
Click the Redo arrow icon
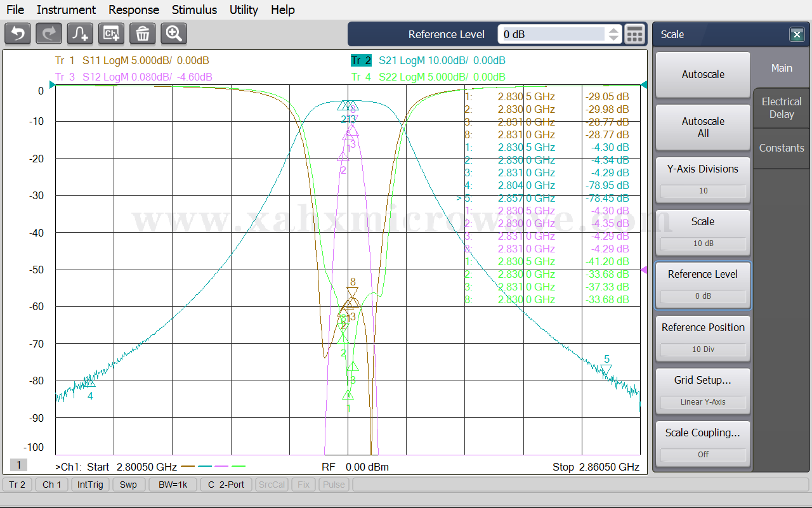[49, 34]
